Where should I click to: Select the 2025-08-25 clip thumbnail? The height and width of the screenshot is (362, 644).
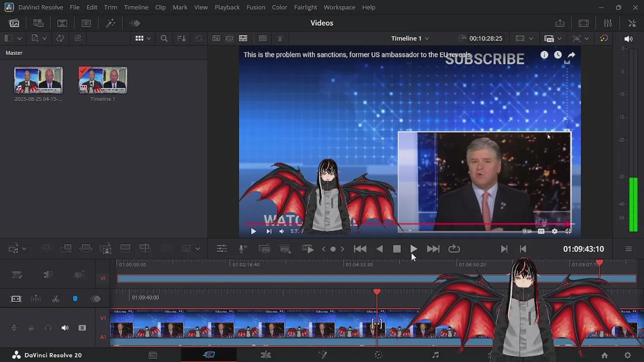point(38,80)
